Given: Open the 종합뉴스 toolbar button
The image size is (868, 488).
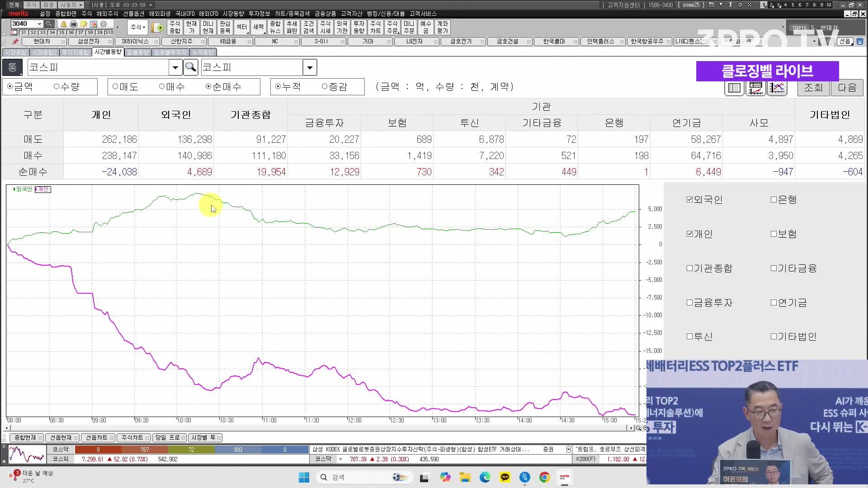Looking at the screenshot, I should click(x=275, y=28).
